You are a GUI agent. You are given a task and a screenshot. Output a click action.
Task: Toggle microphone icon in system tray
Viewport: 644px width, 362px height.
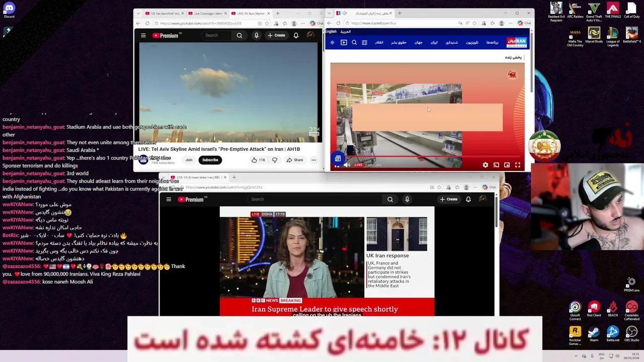pyautogui.click(x=592, y=356)
